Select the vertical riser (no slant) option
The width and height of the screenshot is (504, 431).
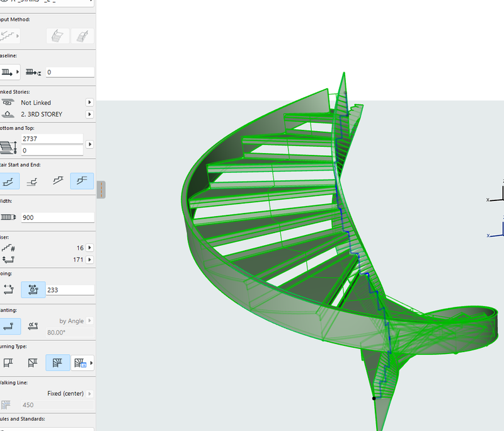coord(9,326)
